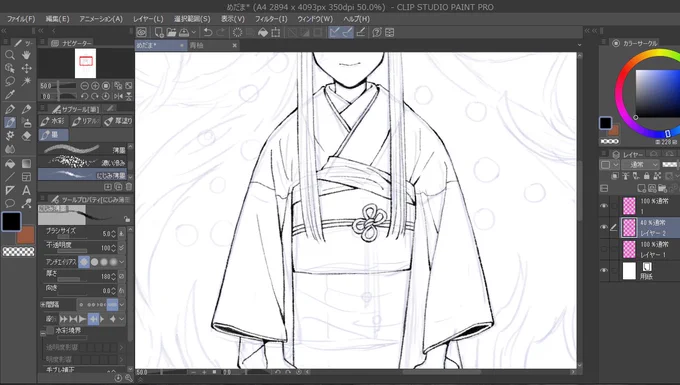The image size is (680, 385).
Task: Select the 水彩 sub tool group
Action: [54, 121]
